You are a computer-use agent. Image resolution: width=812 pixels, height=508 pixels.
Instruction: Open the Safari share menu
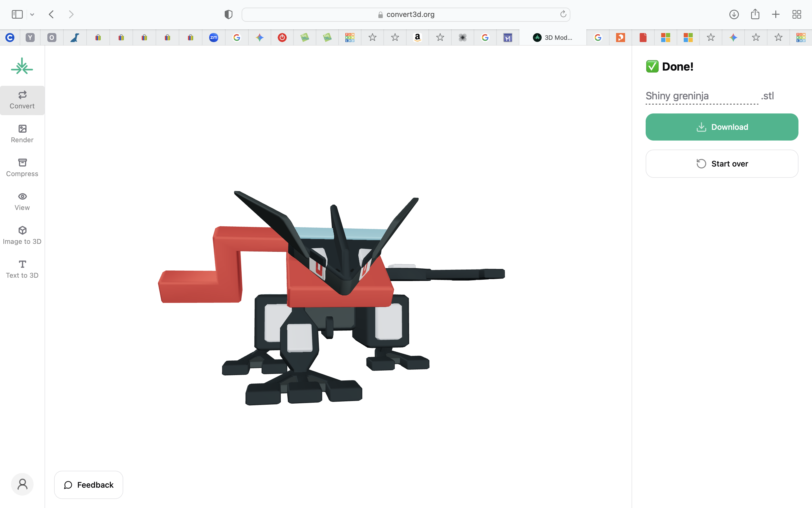point(755,14)
